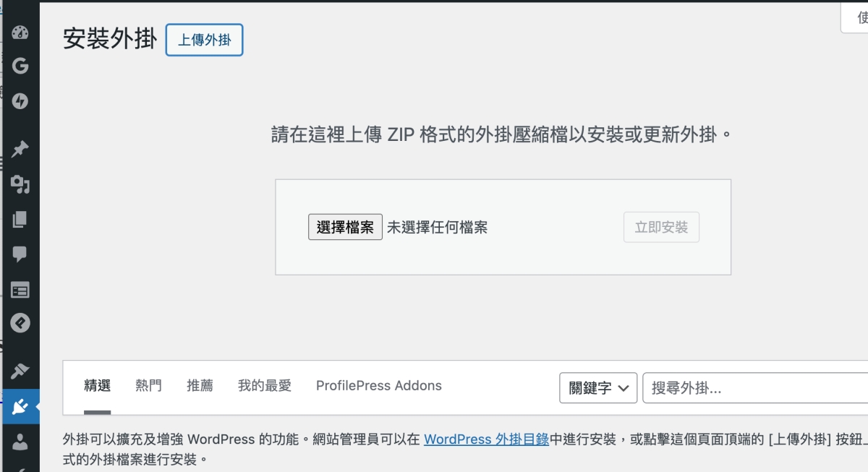This screenshot has height=472, width=868.
Task: Switch to the 精選 tab
Action: click(x=98, y=386)
